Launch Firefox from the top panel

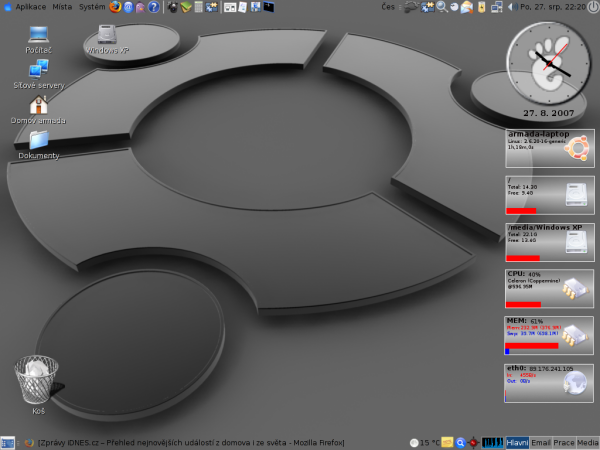tap(115, 7)
